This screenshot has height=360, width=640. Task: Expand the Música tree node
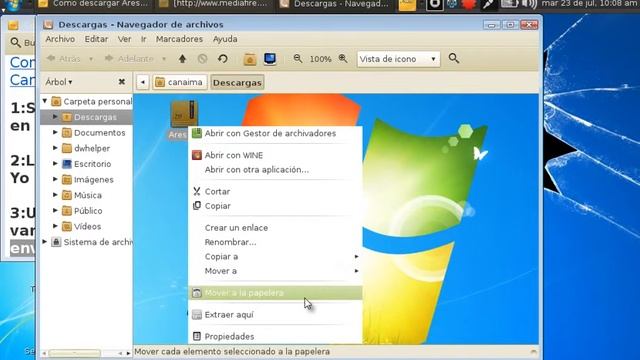55,195
